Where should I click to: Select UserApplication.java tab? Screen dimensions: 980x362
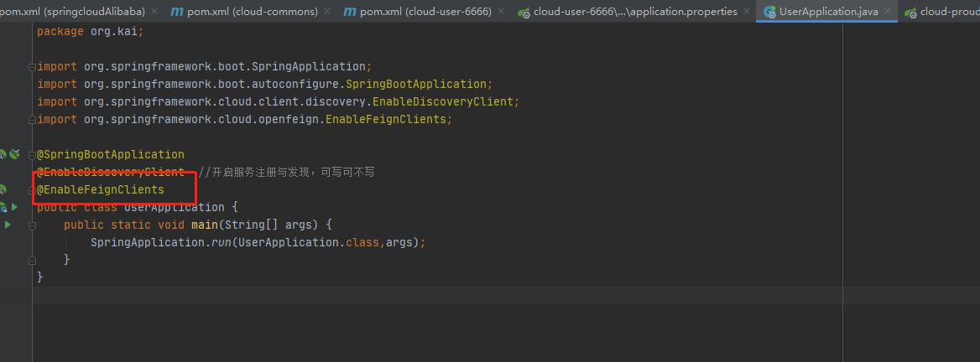[827, 11]
